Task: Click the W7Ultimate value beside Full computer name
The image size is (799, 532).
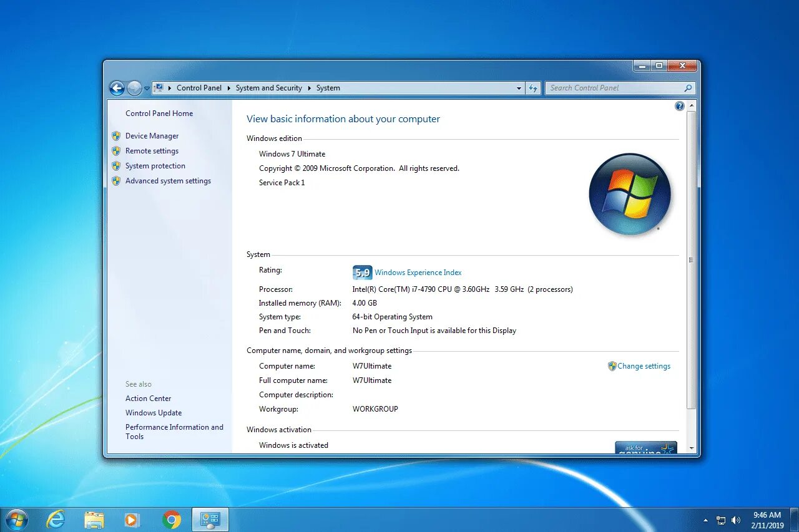Action: (x=372, y=380)
